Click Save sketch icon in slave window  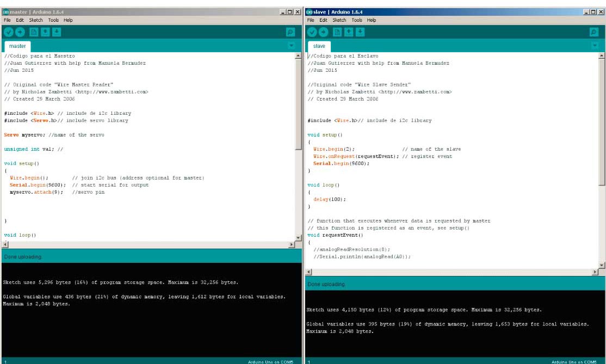360,32
